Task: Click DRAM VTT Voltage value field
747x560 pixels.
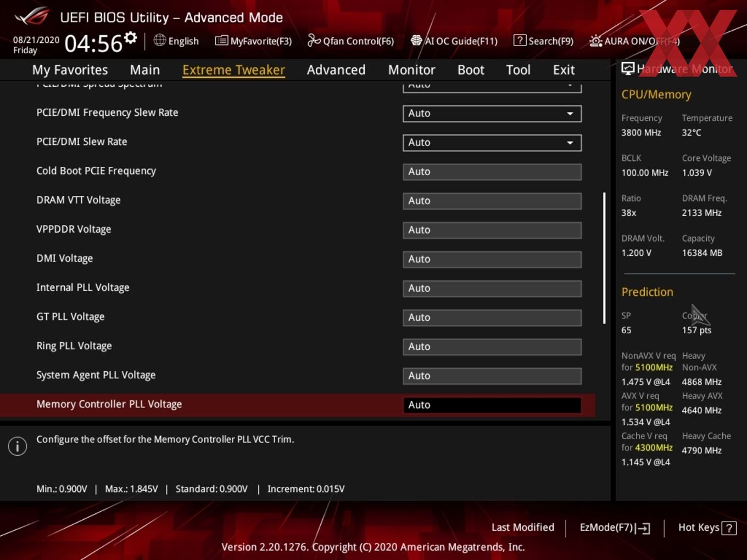Action: point(492,201)
